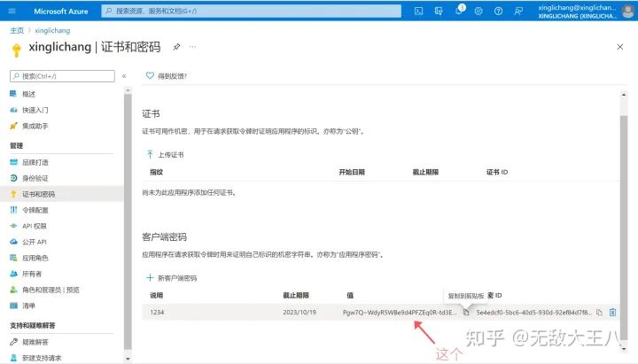638x364 pixels.
Task: Click the 主页 breadcrumb link
Action: click(16, 30)
